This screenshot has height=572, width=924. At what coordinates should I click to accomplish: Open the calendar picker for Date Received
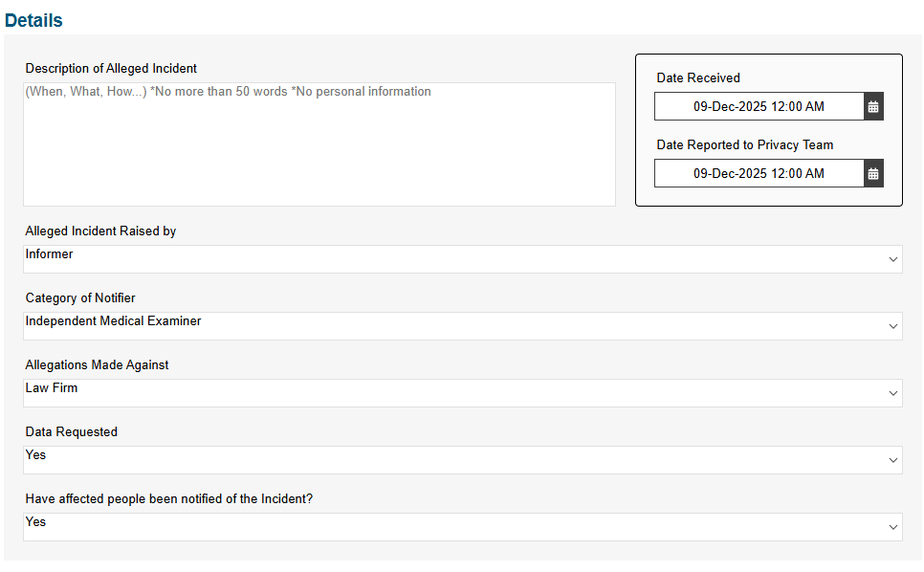tap(873, 106)
